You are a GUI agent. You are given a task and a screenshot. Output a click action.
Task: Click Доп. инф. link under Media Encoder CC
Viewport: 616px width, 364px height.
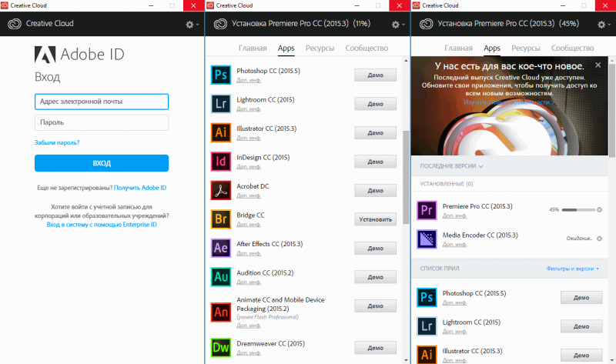(454, 244)
